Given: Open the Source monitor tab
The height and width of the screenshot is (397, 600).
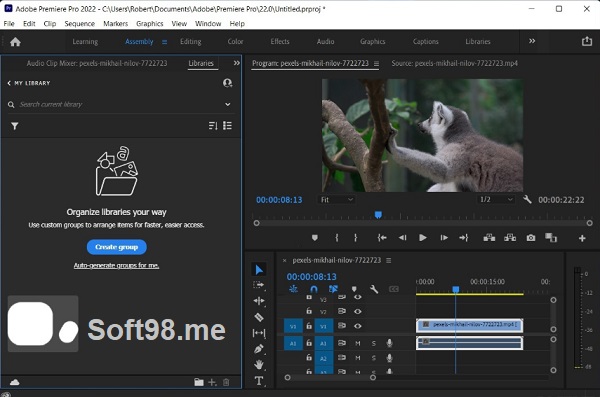Looking at the screenshot, I should click(454, 63).
